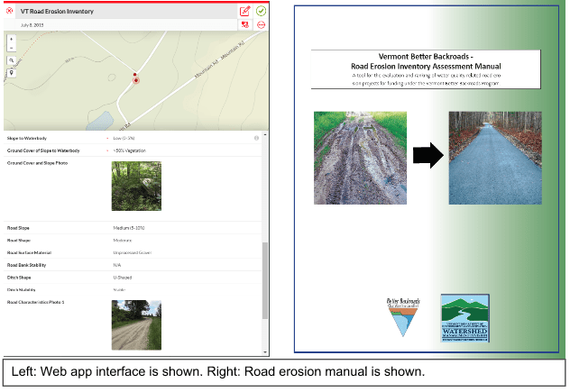Screen dimensions: 570x392
Task: Click the map locate marker pin button
Action: point(11,73)
